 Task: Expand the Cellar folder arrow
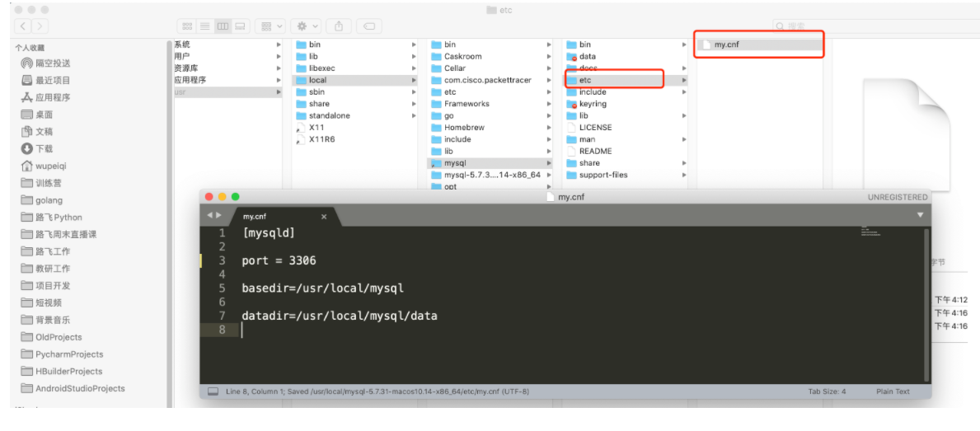coord(549,68)
